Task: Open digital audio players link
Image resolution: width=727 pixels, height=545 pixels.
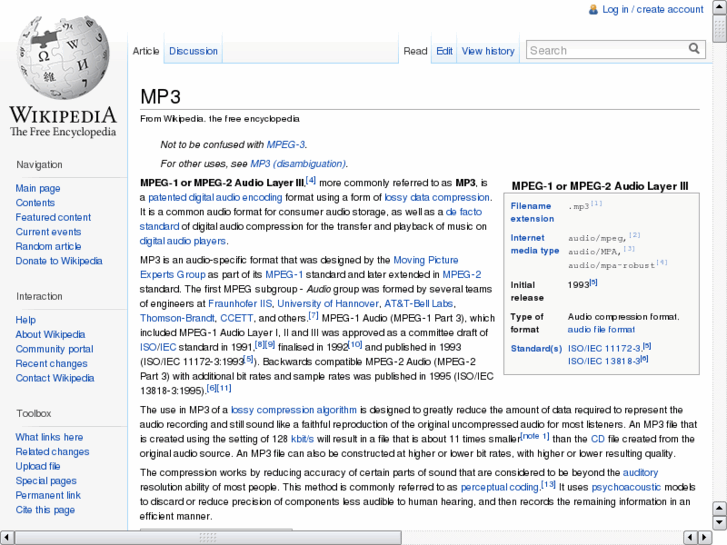Action: click(183, 241)
